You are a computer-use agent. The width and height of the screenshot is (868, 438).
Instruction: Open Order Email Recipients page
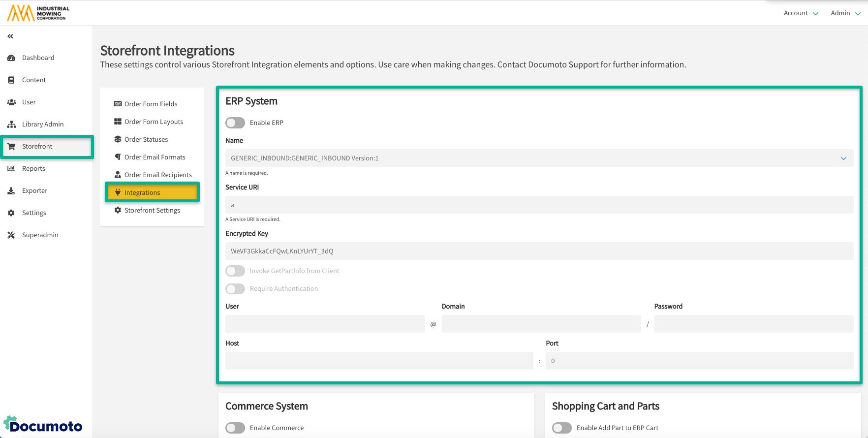pyautogui.click(x=158, y=175)
